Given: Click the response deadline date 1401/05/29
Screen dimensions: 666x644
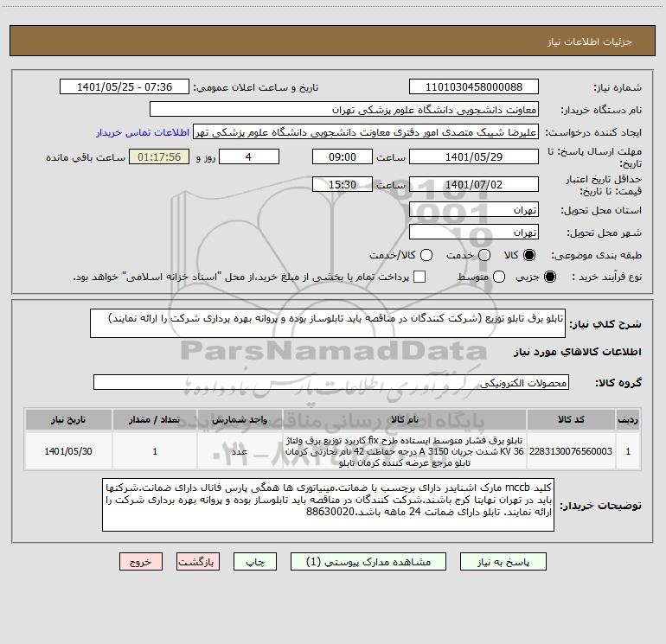Looking at the screenshot, I should [474, 156].
